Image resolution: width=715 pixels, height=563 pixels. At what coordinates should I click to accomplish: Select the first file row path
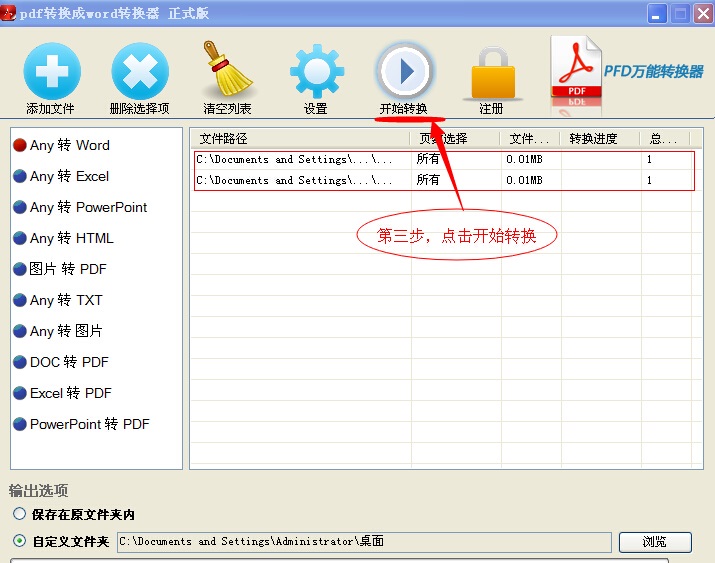tap(294, 159)
